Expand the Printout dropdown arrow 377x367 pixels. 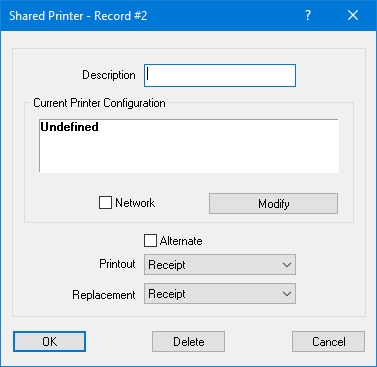pos(287,265)
